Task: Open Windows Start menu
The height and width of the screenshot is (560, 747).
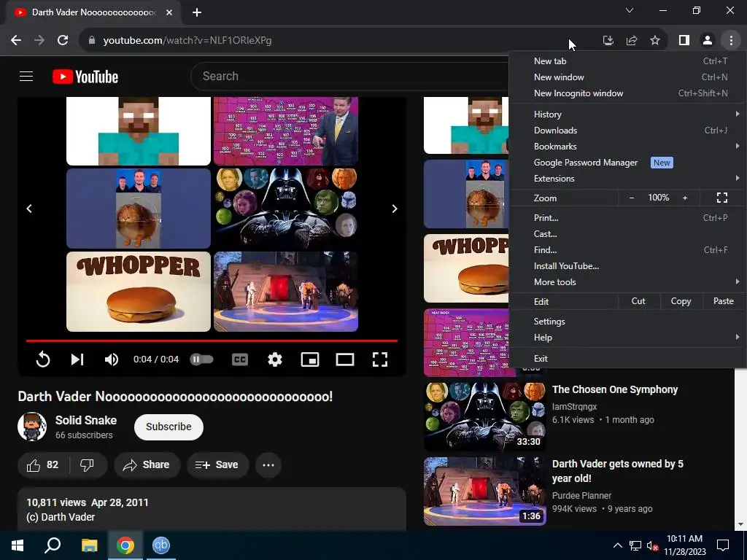Action: pos(18,545)
